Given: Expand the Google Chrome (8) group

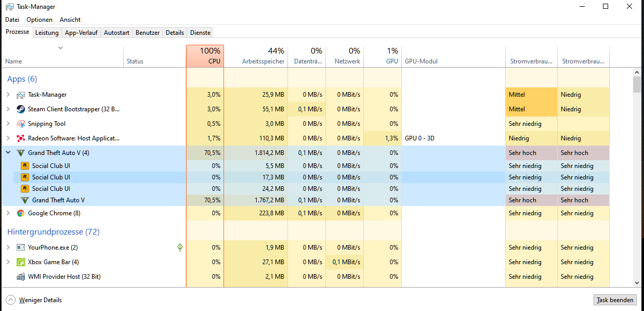Looking at the screenshot, I should [8, 213].
